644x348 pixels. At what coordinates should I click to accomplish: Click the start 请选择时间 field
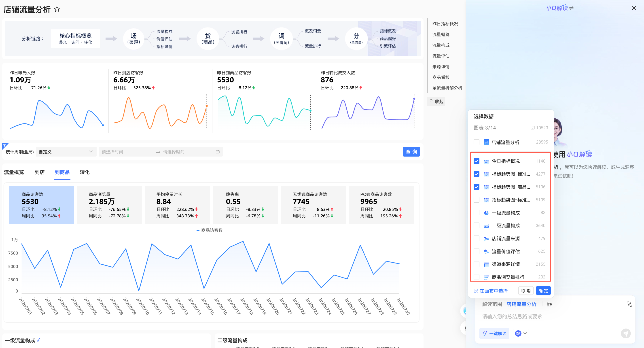126,152
